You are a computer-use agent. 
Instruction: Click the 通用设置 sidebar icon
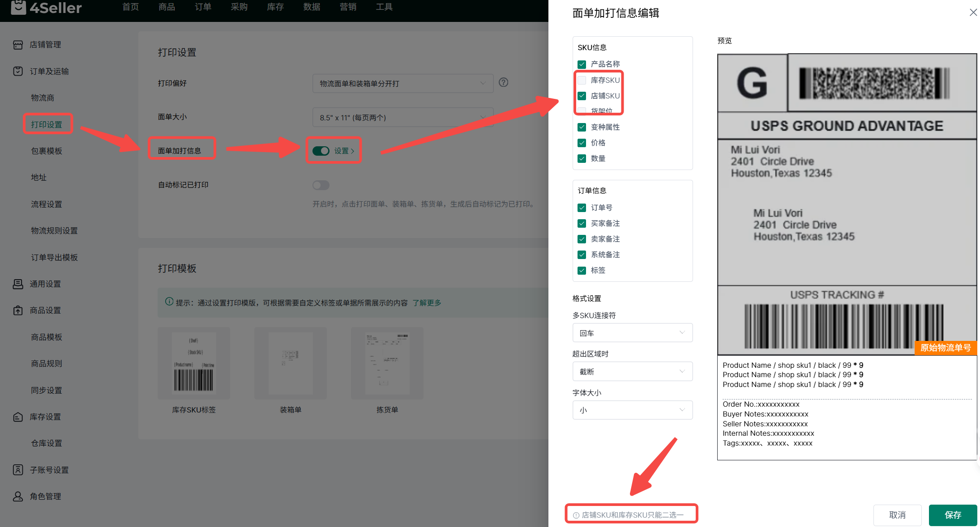[18, 284]
